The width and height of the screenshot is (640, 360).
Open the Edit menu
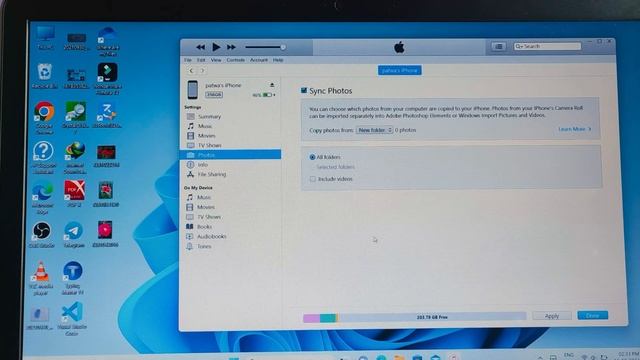coord(201,60)
